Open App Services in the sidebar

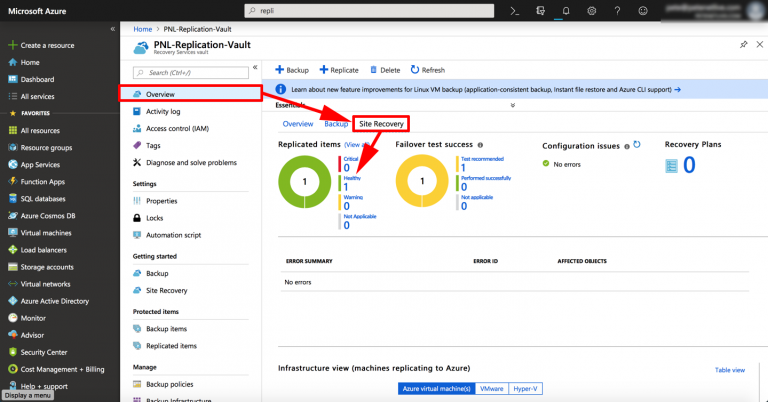[40, 165]
